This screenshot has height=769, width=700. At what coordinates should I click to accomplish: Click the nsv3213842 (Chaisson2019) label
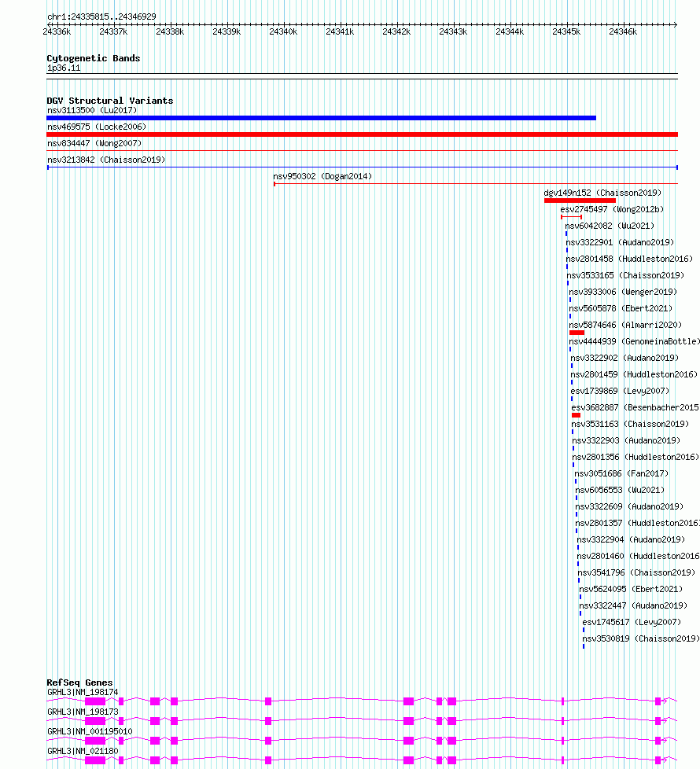coord(106,160)
